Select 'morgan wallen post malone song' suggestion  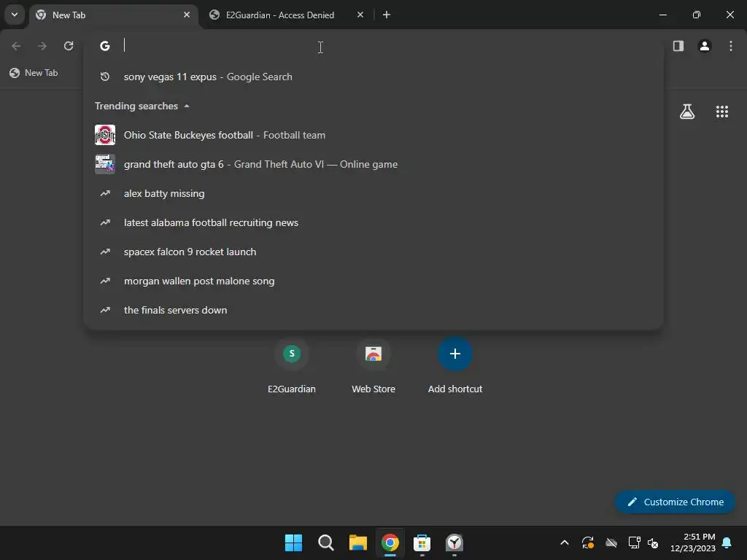pyautogui.click(x=373, y=281)
